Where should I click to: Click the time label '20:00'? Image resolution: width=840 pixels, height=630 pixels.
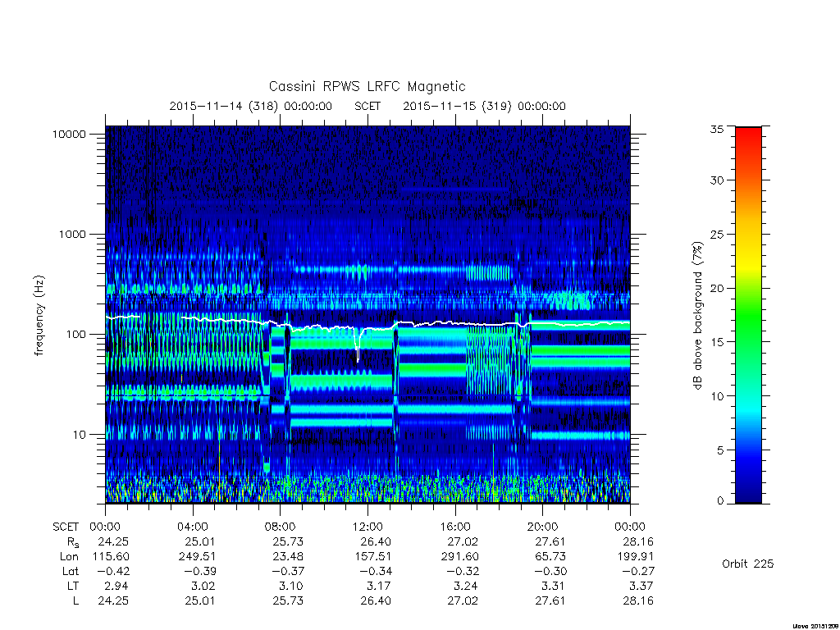coord(543,527)
